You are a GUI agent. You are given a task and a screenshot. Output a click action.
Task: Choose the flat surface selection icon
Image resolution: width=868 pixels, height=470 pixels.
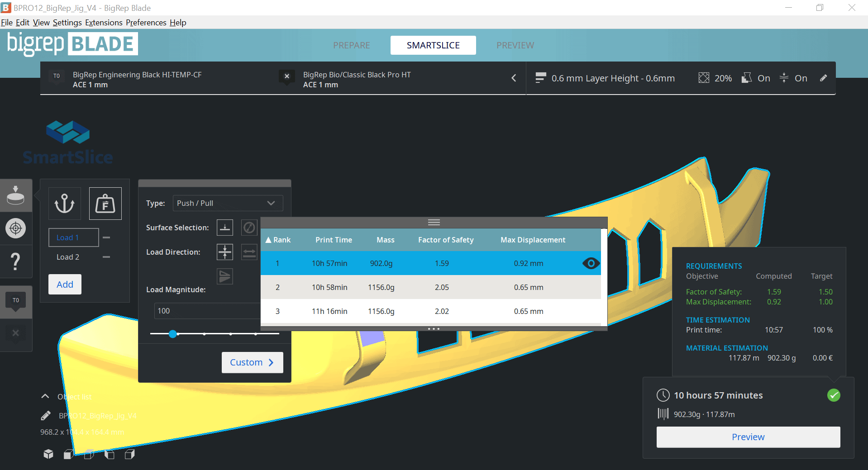pos(225,228)
